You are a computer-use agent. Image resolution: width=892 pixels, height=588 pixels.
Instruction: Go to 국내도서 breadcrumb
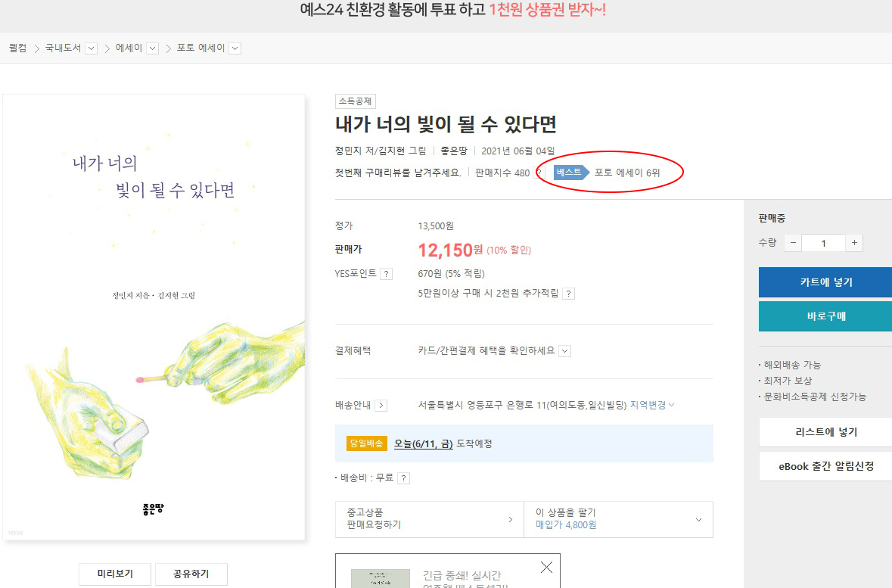pos(63,48)
